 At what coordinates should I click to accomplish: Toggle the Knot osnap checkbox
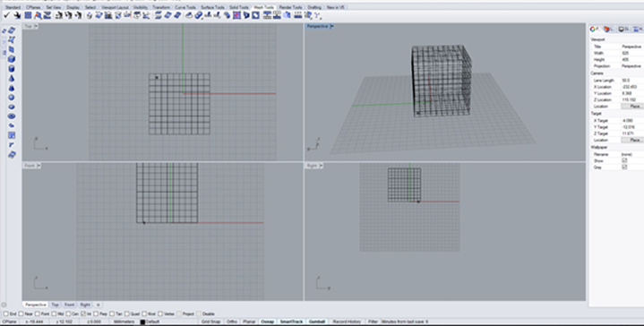pos(144,313)
